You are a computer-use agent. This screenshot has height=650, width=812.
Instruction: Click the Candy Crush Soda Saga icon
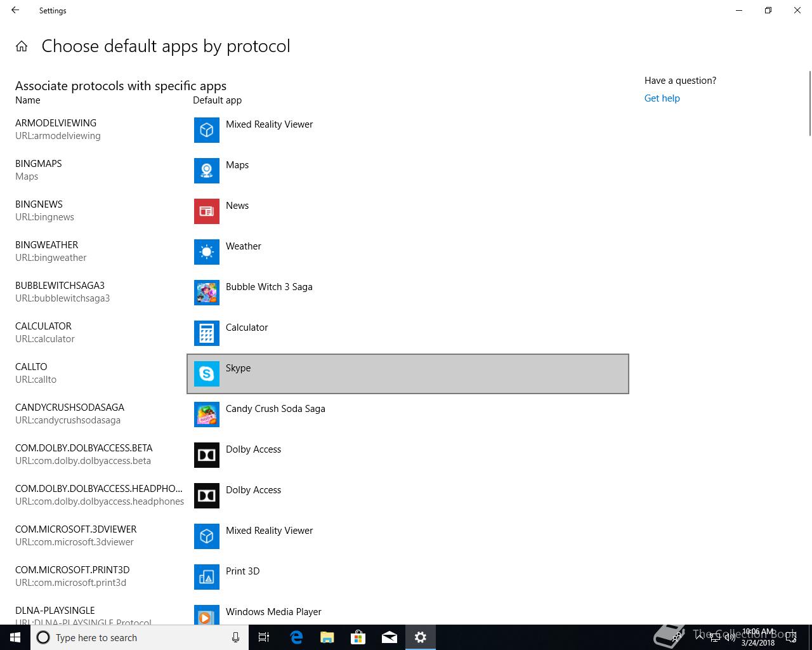click(x=207, y=415)
